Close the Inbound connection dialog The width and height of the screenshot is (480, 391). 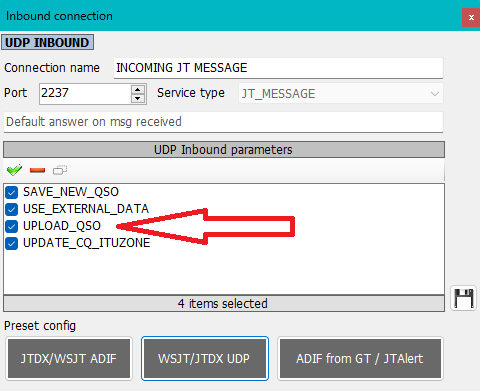tap(471, 17)
